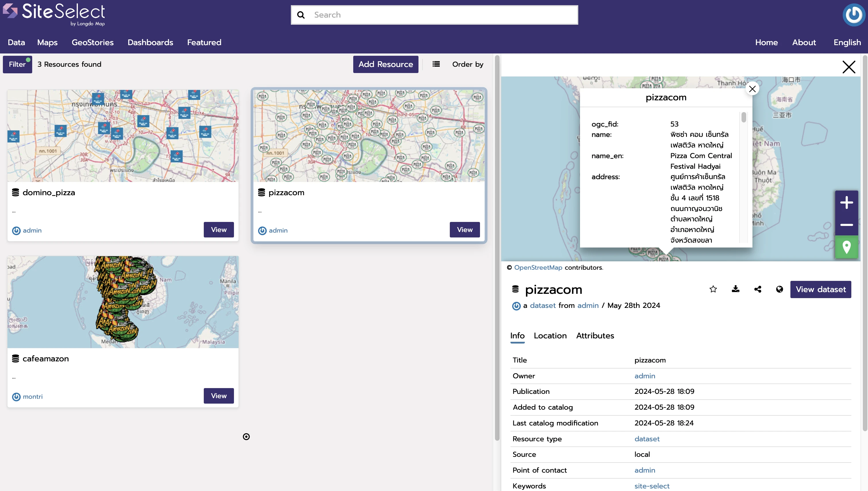868x491 pixels.
Task: Open the About menu
Action: (x=804, y=42)
